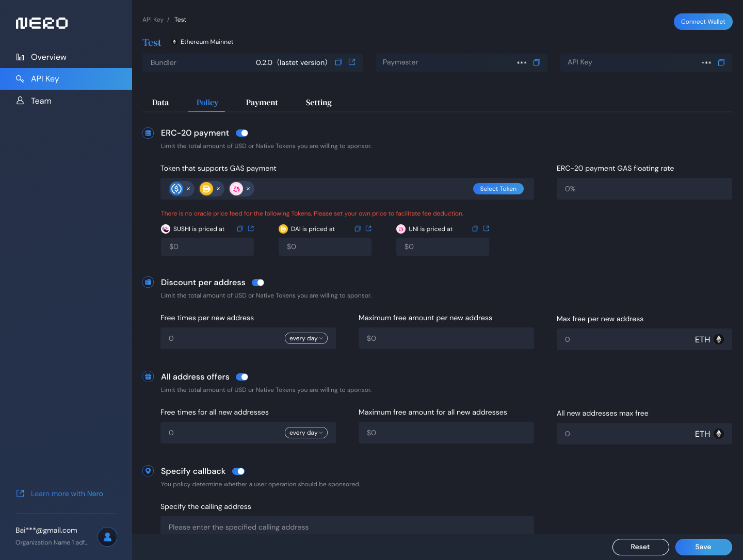
Task: Click the user avatar icon
Action: click(x=107, y=537)
